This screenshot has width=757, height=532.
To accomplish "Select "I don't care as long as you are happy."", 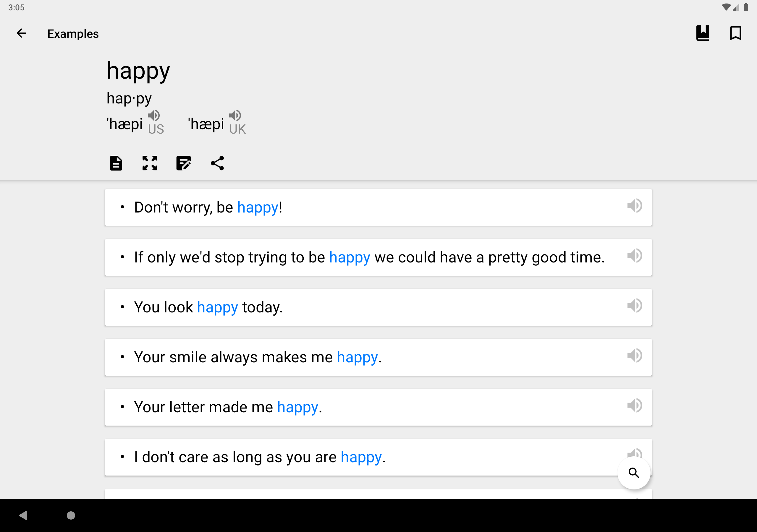I will click(378, 457).
